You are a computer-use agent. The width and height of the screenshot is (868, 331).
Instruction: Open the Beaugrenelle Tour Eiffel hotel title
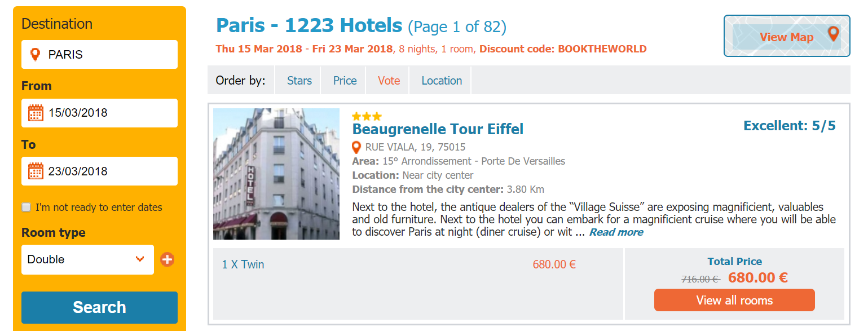coord(438,130)
